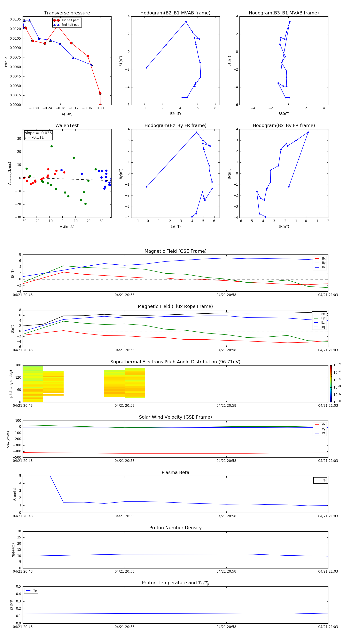Image resolution: width=351 pixels, height=644 pixels.
Task: Click the "Proton Temperature and Te/Tp" title
Action: click(x=175, y=583)
